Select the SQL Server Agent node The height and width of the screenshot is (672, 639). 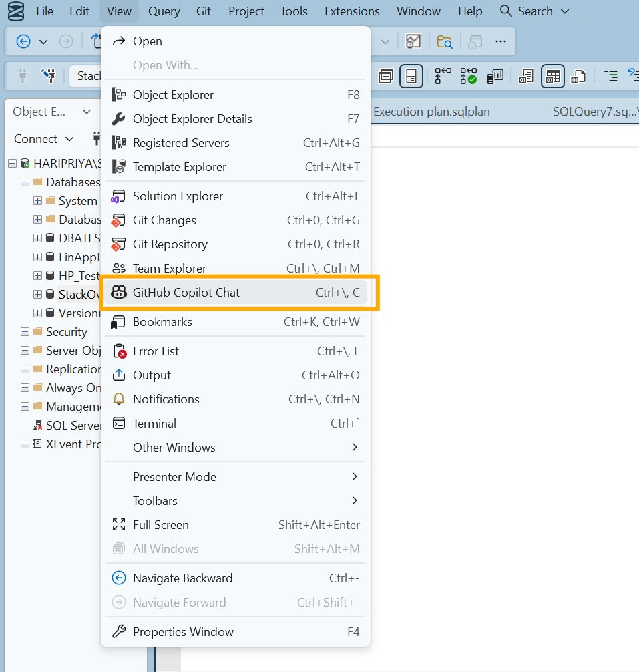coord(73,425)
